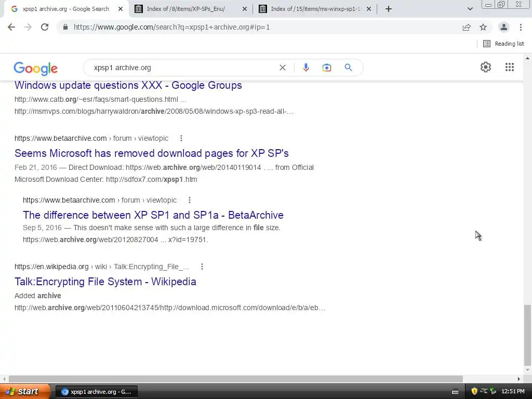Click horizontal scrollbar right arrow
The image size is (532, 399).
519,379
